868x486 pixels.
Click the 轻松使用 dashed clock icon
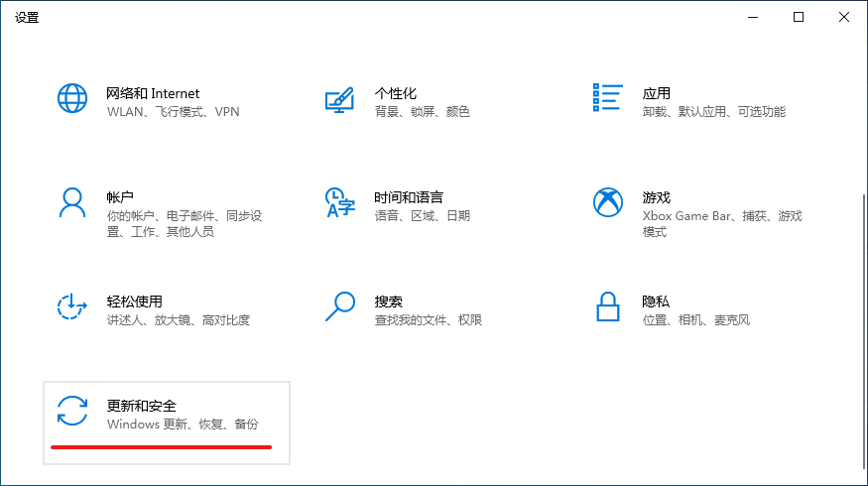tap(72, 306)
